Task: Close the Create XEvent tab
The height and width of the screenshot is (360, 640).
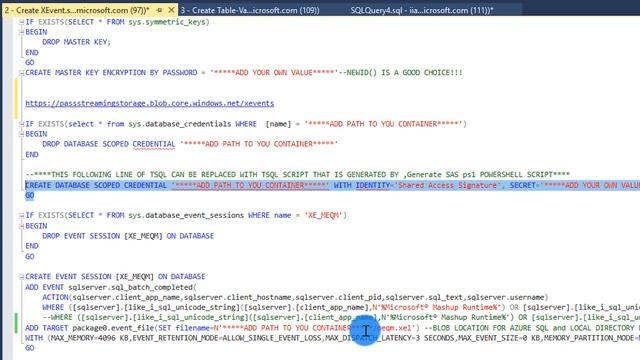Action: (171, 10)
